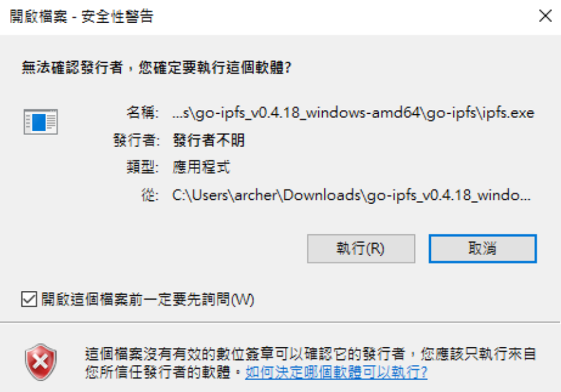Click the 從: label
Image resolution: width=561 pixels, height=392 pixels.
150,195
